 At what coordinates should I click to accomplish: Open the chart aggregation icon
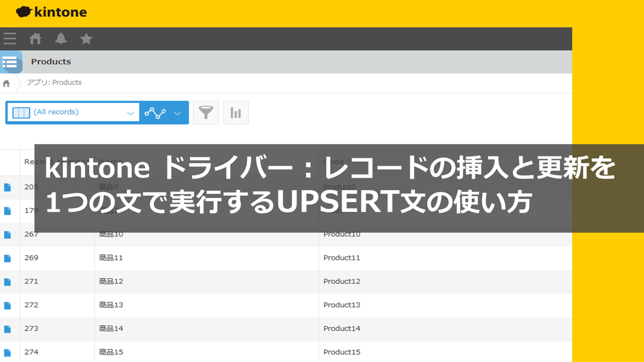[236, 112]
